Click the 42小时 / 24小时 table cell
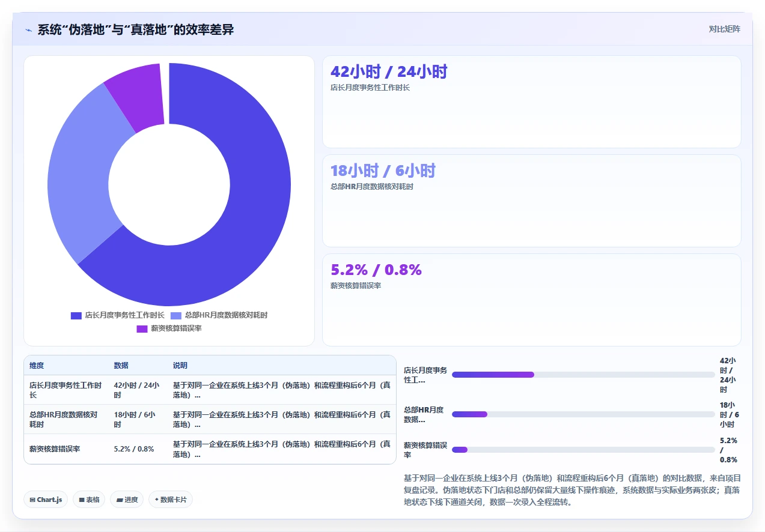 point(137,390)
